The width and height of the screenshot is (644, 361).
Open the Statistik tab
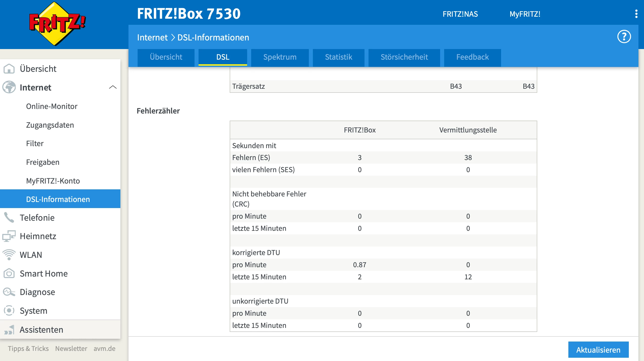click(x=338, y=57)
